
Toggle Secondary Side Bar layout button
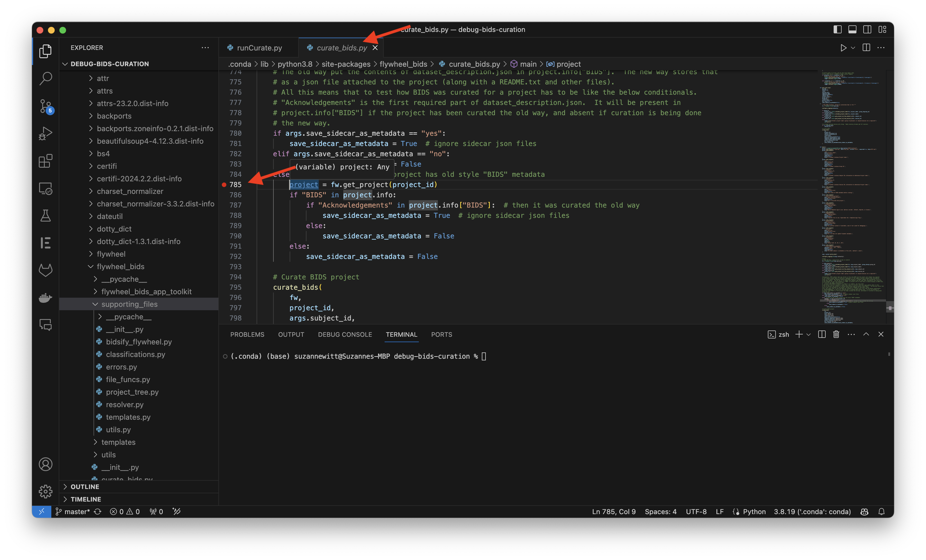tap(867, 29)
